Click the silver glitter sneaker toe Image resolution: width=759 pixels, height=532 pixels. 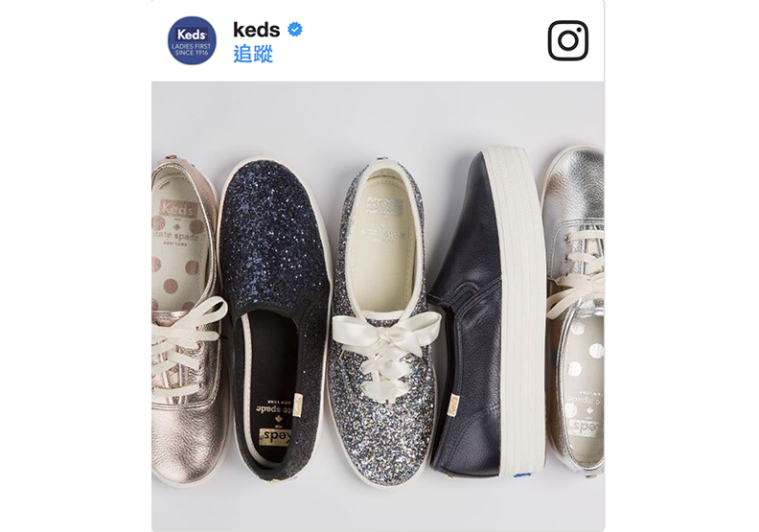coord(381,436)
